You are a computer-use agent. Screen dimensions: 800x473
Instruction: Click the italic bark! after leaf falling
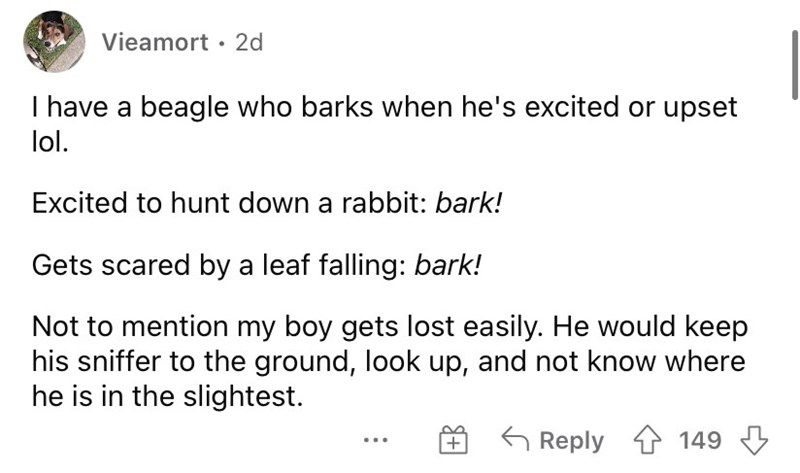447,265
